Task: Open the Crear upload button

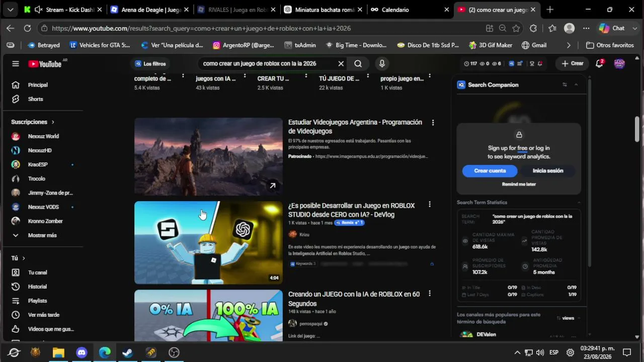Action: 572,64
